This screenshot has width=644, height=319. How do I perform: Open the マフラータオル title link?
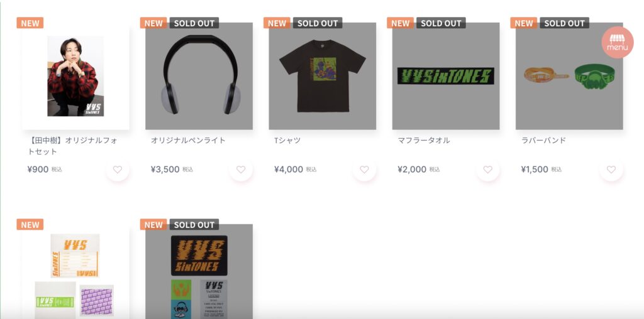click(424, 140)
